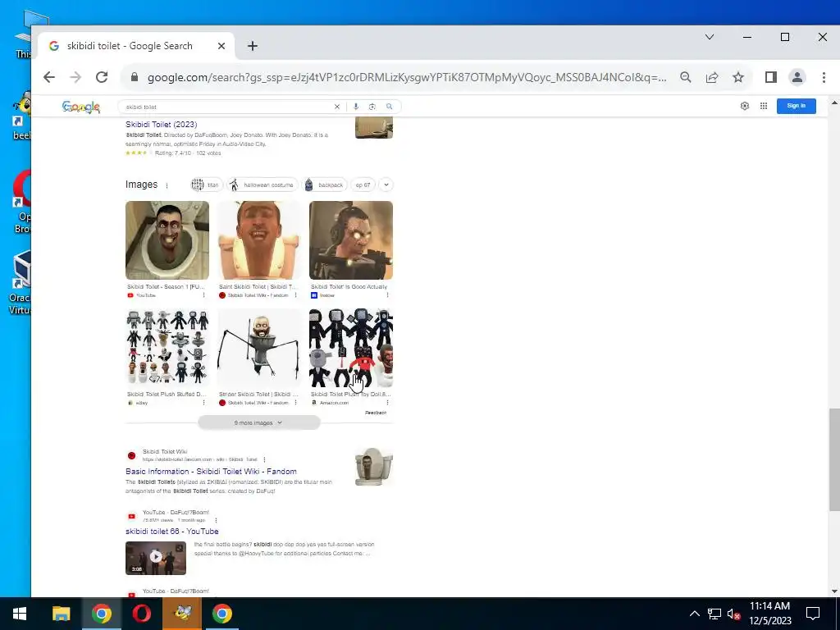Open the Google apps grid
Viewport: 840px width, 630px height.
coord(764,106)
